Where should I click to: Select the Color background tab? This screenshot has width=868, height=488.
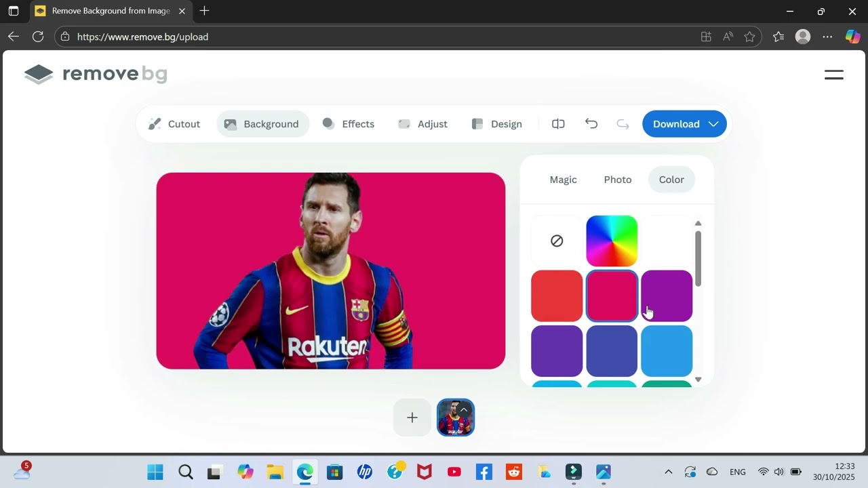pyautogui.click(x=671, y=180)
